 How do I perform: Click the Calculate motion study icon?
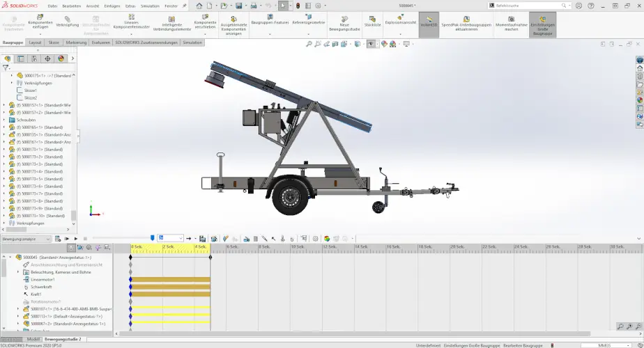56,239
